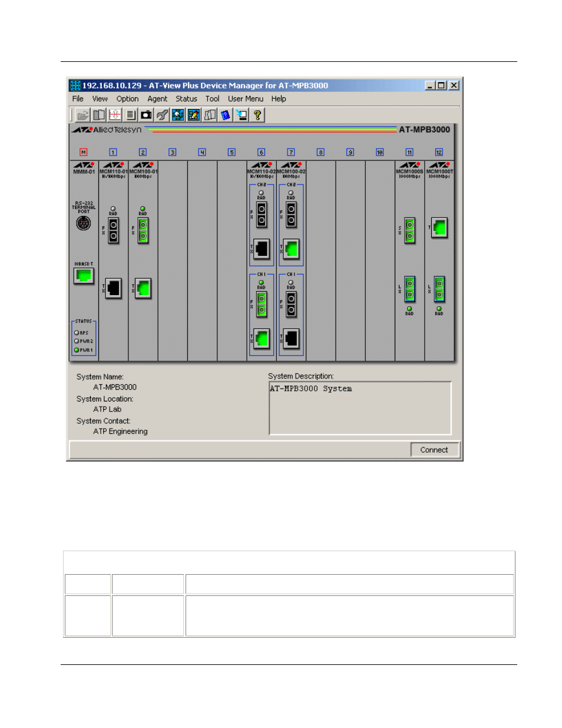
Task: Select slot number 8 marker
Action: (320, 152)
